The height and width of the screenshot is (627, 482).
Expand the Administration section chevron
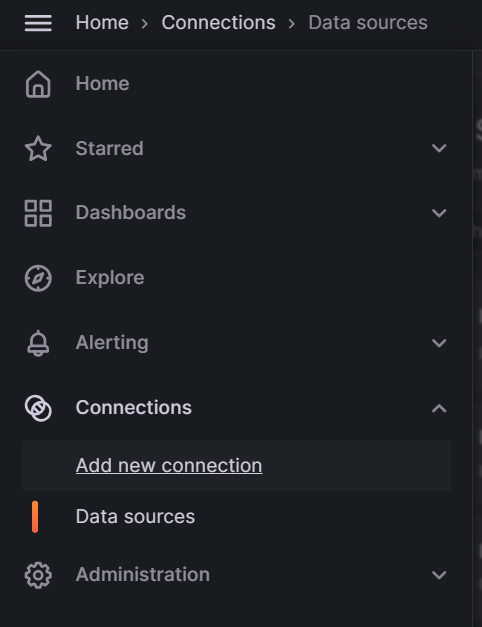pos(439,575)
